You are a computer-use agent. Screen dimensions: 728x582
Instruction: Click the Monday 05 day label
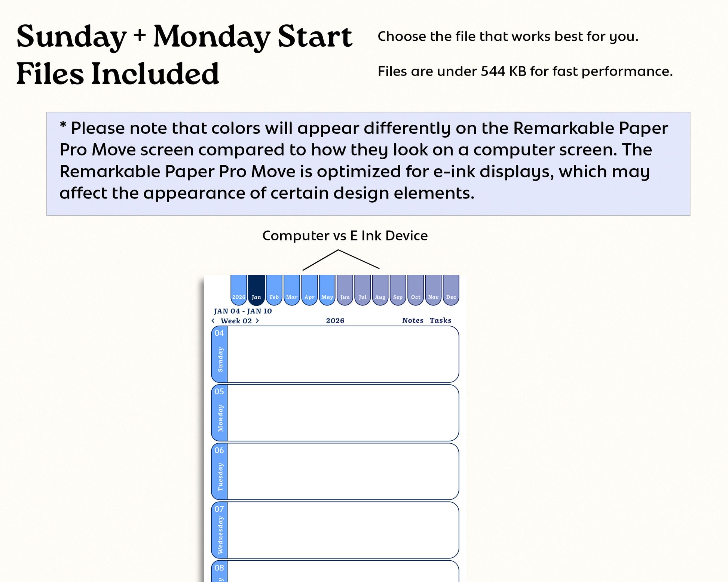point(220,413)
